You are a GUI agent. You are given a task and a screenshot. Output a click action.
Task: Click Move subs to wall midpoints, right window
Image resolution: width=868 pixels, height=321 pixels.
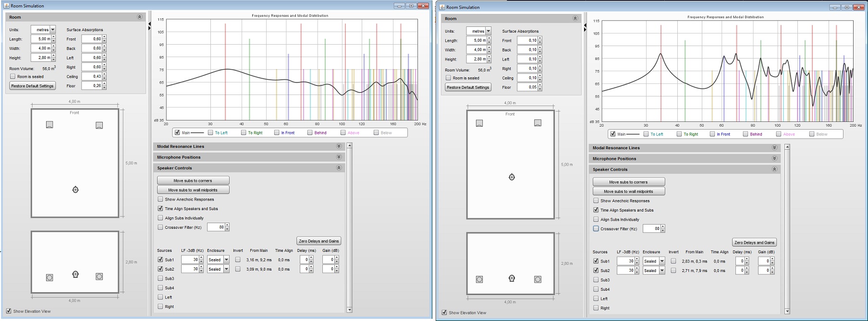click(629, 191)
